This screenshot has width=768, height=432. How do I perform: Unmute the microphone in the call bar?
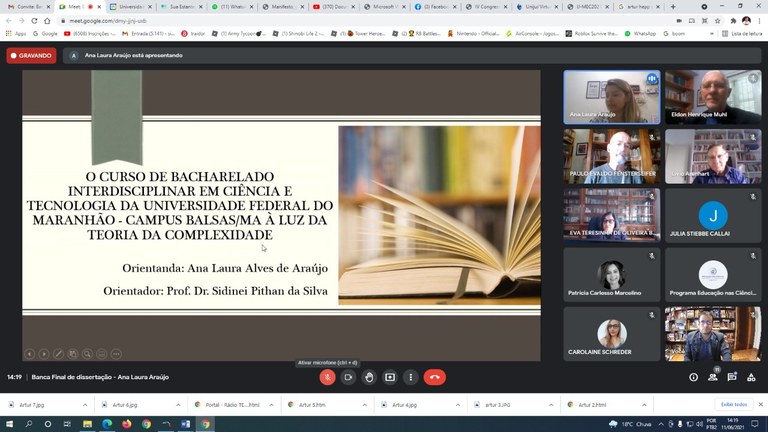(327, 377)
